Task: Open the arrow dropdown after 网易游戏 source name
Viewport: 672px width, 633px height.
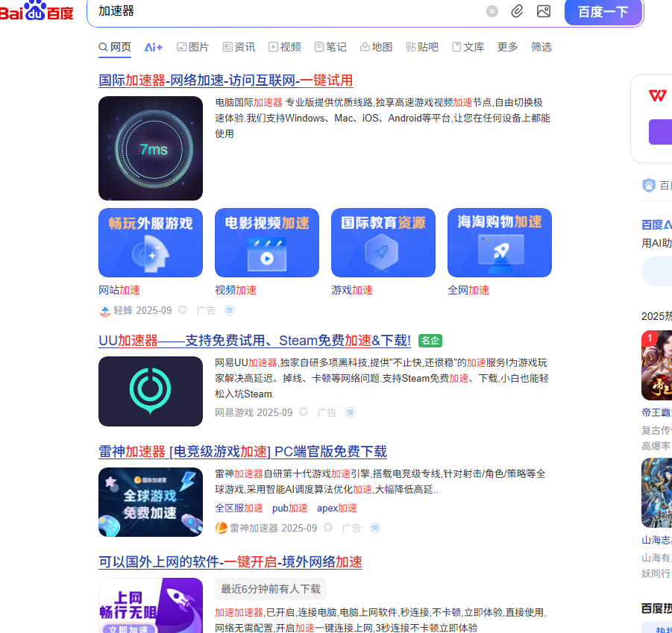Action: click(x=304, y=412)
